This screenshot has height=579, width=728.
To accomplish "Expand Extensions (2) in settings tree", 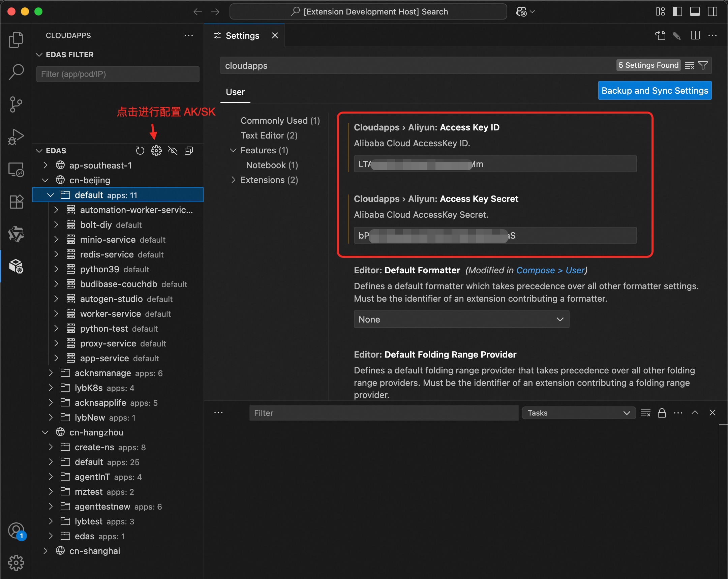I will point(233,180).
